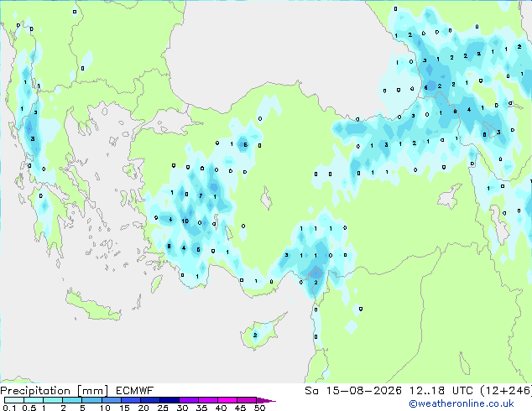Choose the 20–25 mm dark blue swatch
This screenshot has height=411, width=532.
(x=149, y=400)
